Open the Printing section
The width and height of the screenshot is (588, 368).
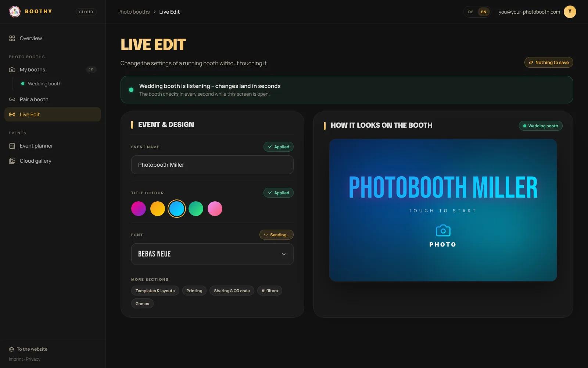(x=194, y=291)
